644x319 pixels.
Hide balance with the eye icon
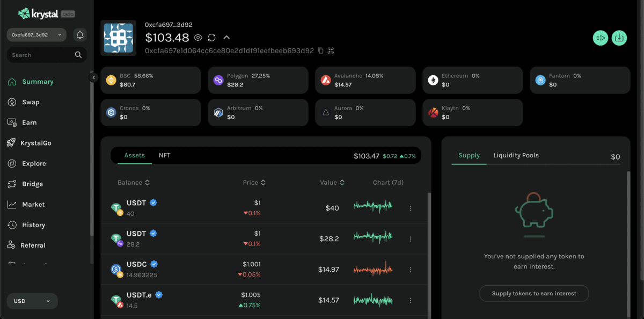[198, 38]
